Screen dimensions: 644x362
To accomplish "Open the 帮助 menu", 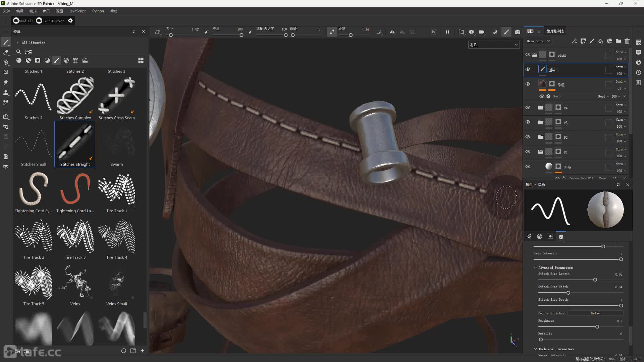I will tap(114, 11).
